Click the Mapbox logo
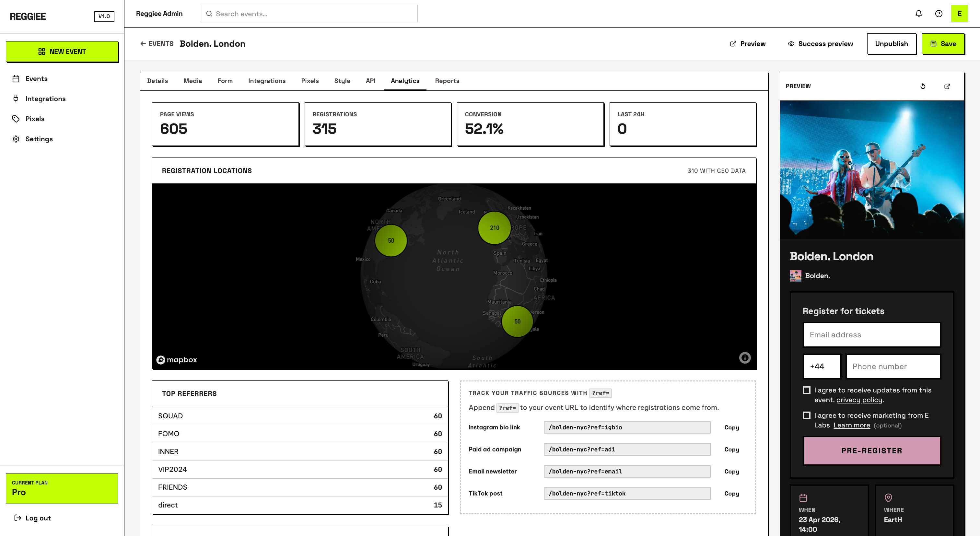The width and height of the screenshot is (980, 536). [x=177, y=359]
